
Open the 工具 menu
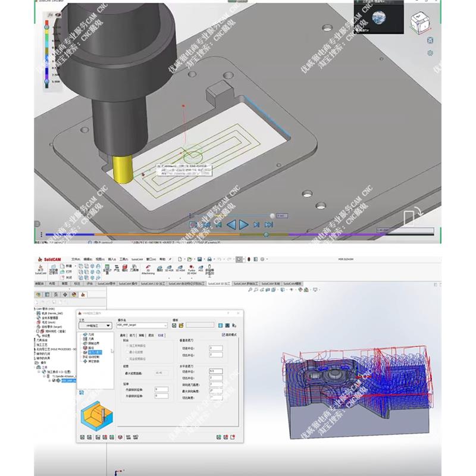pyautogui.click(x=124, y=259)
